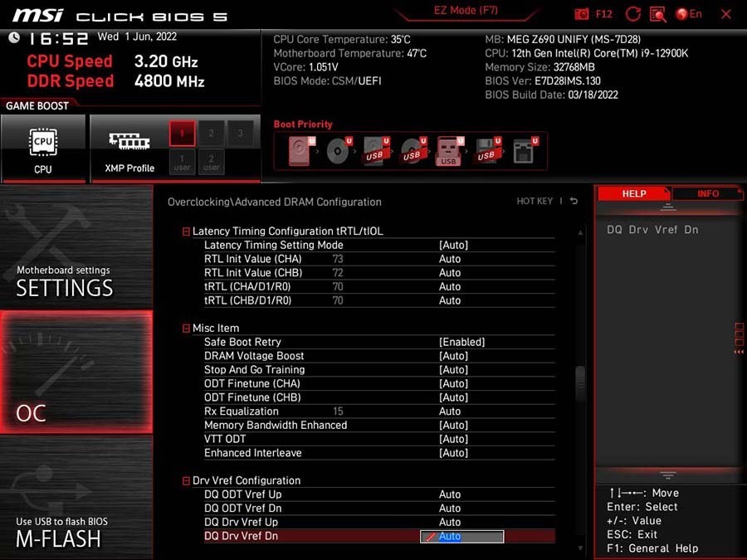Open M-FLASH to flash BIOS
The width and height of the screenshot is (747, 560).
pyautogui.click(x=76, y=498)
